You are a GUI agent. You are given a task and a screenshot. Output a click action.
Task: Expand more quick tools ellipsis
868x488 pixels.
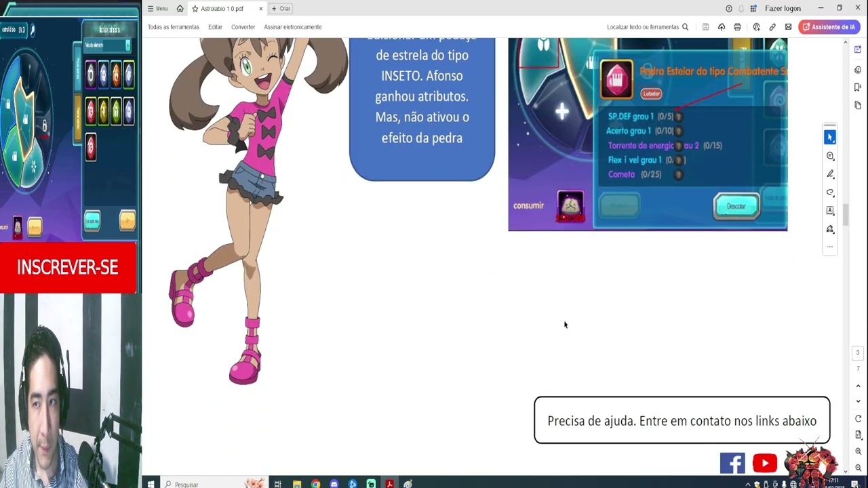pos(830,247)
